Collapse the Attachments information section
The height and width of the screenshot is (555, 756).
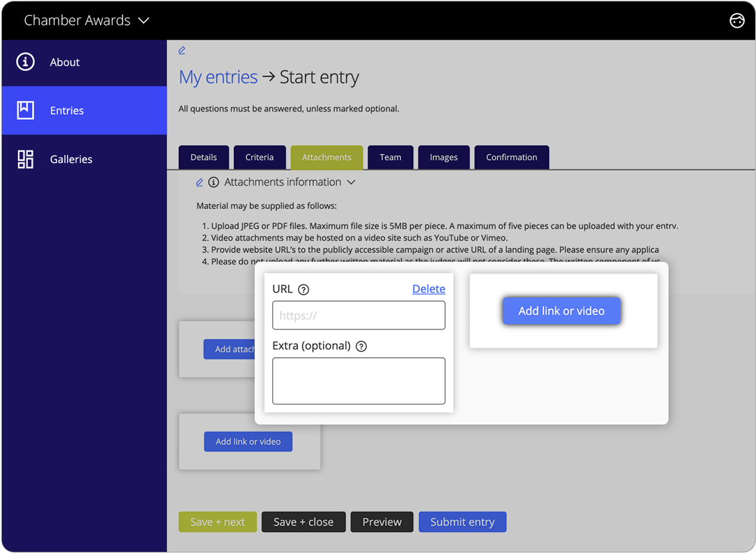[x=352, y=182]
